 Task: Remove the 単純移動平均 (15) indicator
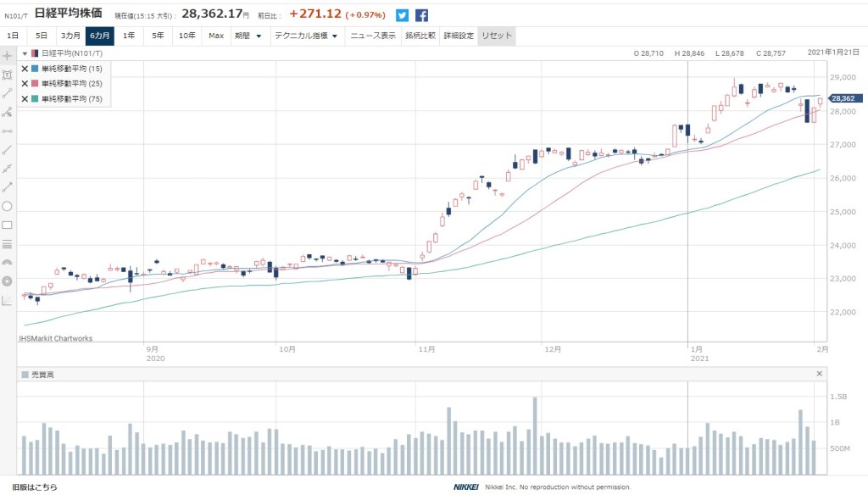(x=25, y=69)
